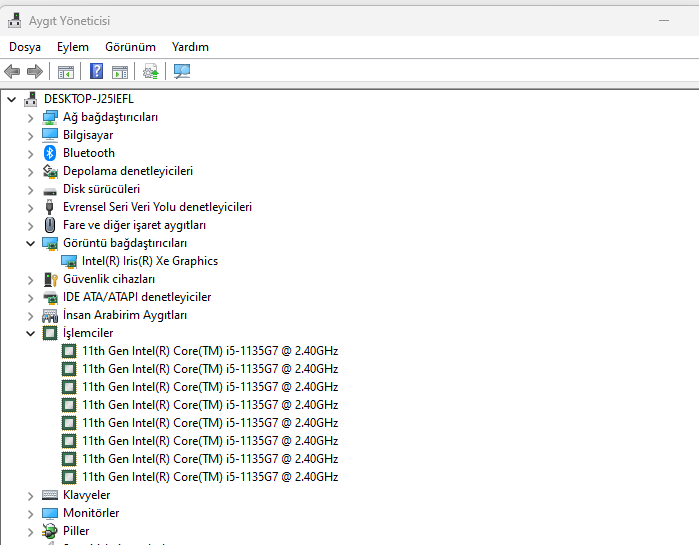Image resolution: width=699 pixels, height=545 pixels.
Task: Click Scan for hardware changes monitor icon
Action: pyautogui.click(x=182, y=71)
